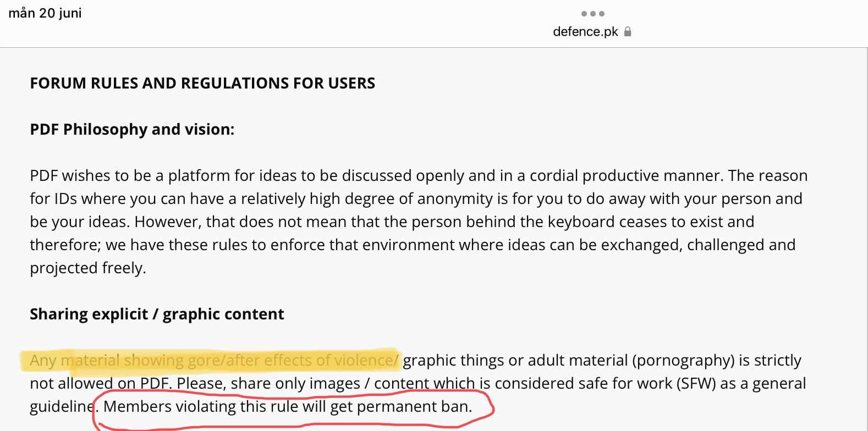Click the words 'projected freely.'

(x=88, y=268)
